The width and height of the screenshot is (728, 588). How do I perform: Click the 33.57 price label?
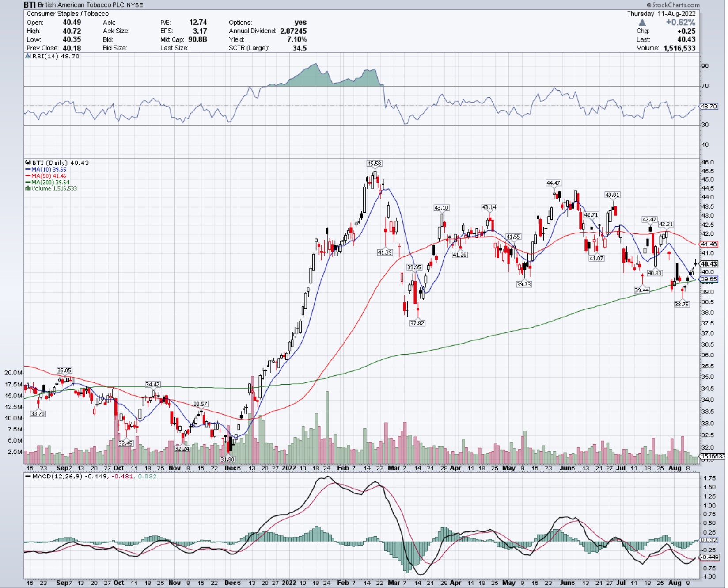200,404
